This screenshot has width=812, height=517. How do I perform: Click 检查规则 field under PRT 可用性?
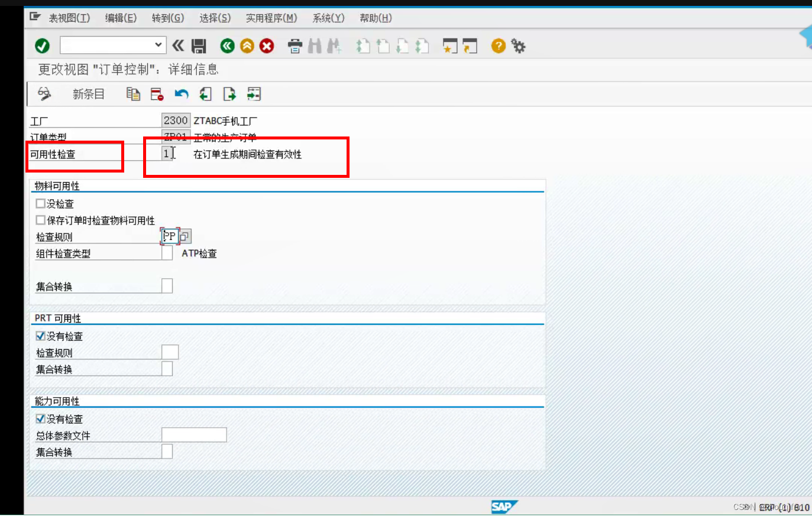170,352
